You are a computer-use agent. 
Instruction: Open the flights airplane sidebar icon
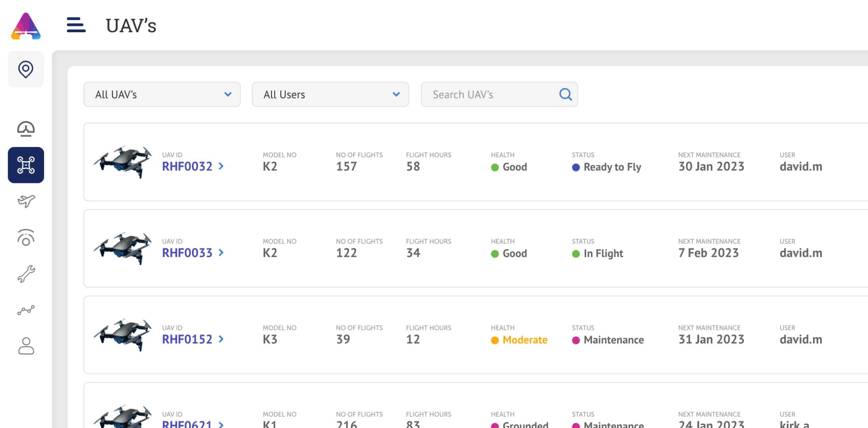[26, 201]
